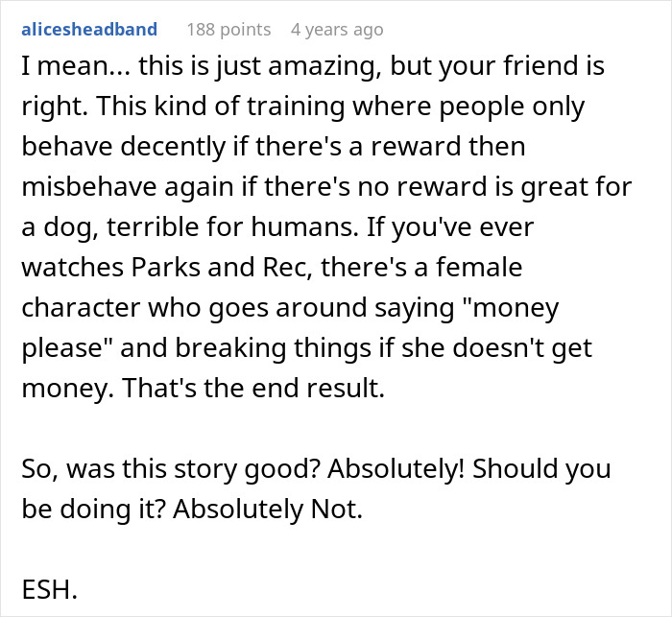Click the phrase great for a dog

click(x=326, y=206)
